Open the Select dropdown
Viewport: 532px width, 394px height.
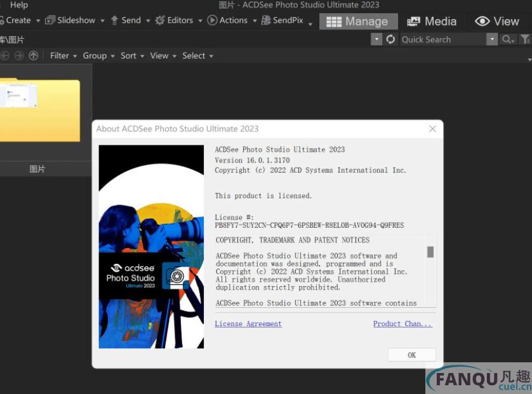[x=198, y=56]
